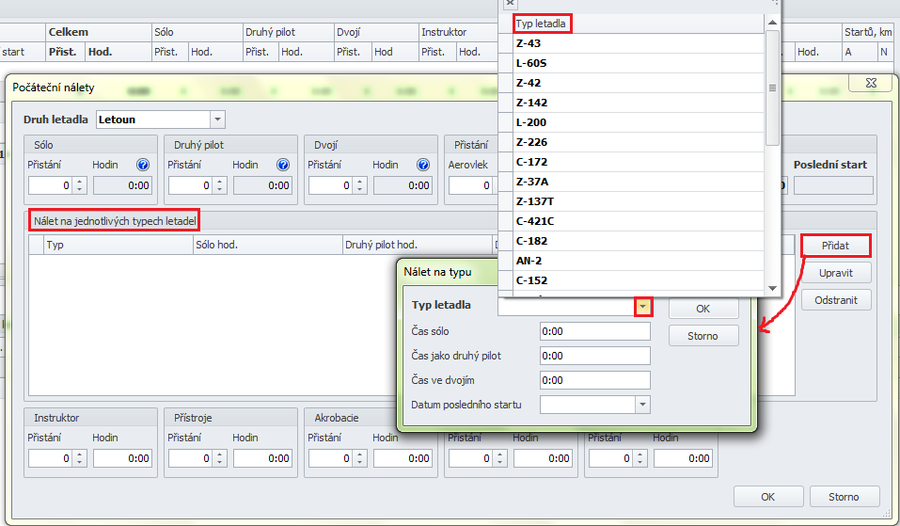Open the Datum posledního startu date dropdown
The width and height of the screenshot is (900, 526).
tap(642, 405)
